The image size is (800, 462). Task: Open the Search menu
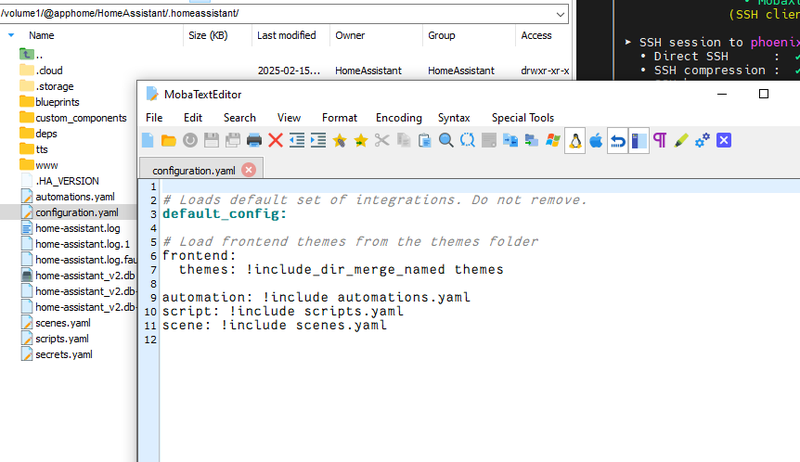[x=239, y=118]
